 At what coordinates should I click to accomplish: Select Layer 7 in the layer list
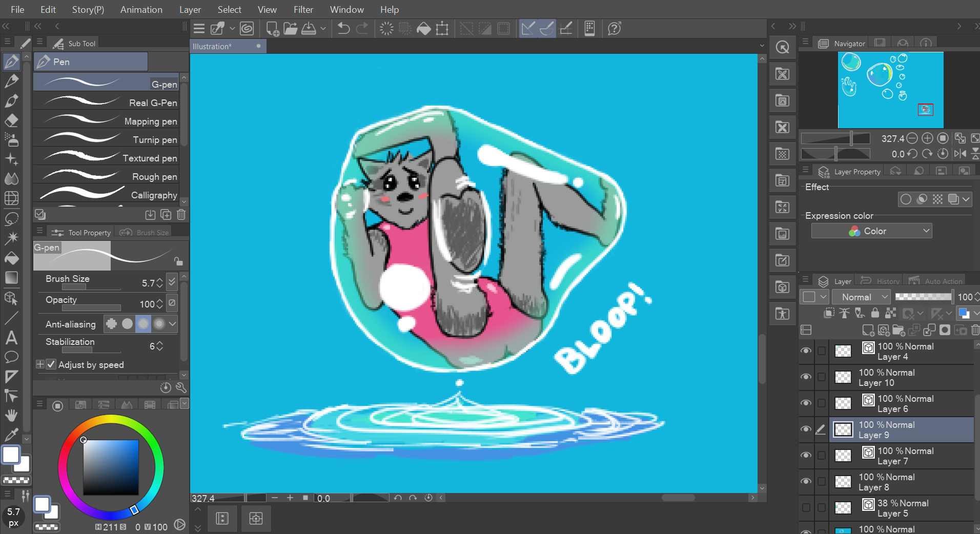click(x=905, y=456)
